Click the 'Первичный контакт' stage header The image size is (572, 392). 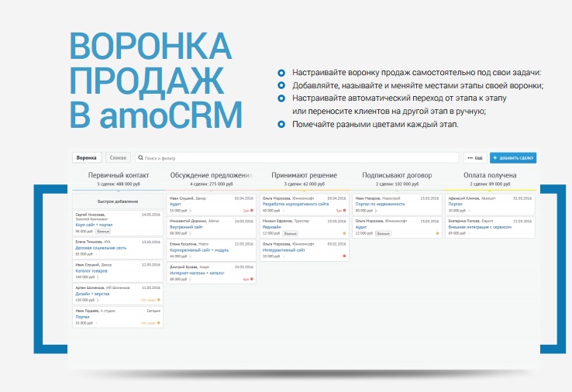coord(119,175)
